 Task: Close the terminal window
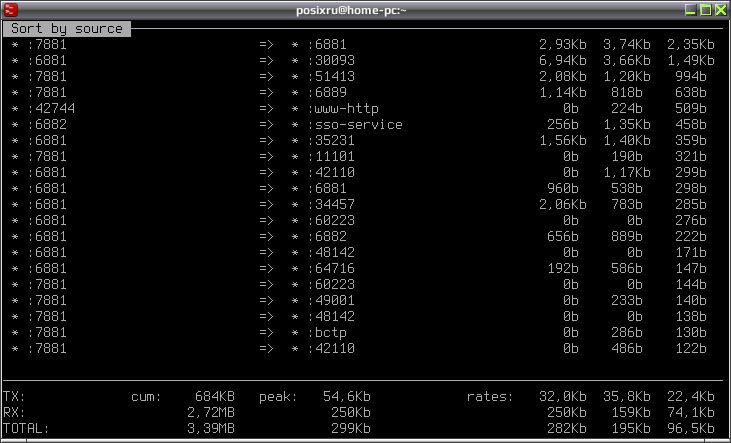pos(721,10)
